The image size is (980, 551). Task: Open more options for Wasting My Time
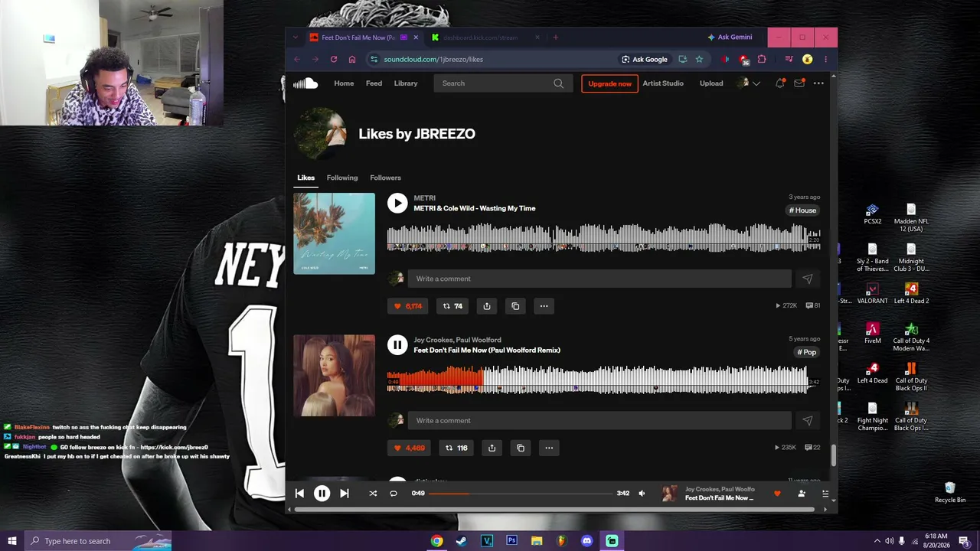[544, 306]
